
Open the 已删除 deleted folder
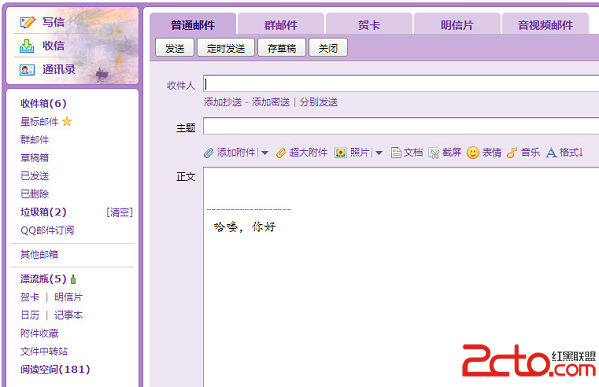tap(34, 194)
